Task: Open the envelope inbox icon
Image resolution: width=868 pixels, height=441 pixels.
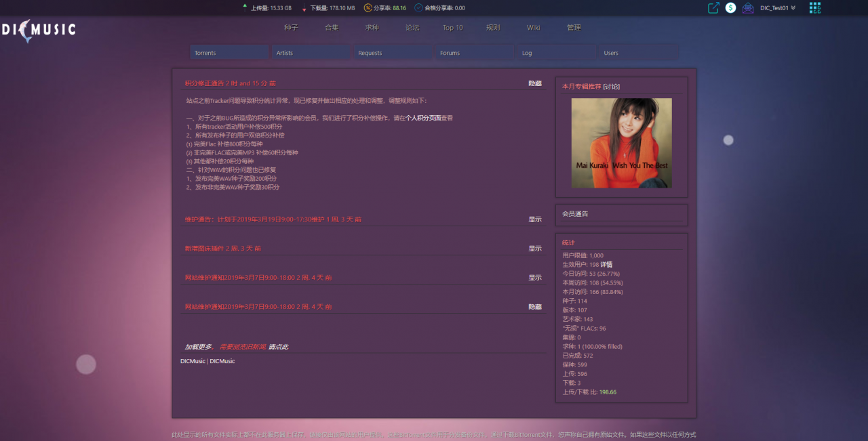Action: [748, 8]
